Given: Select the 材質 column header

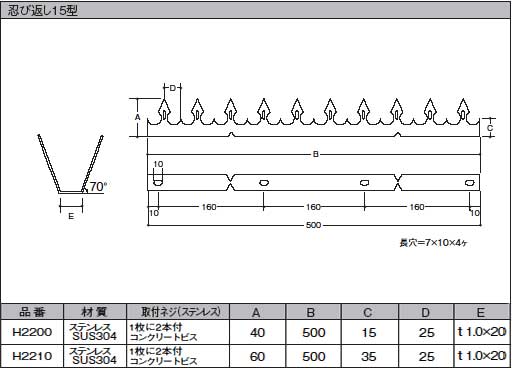Looking at the screenshot, I should click(95, 312).
